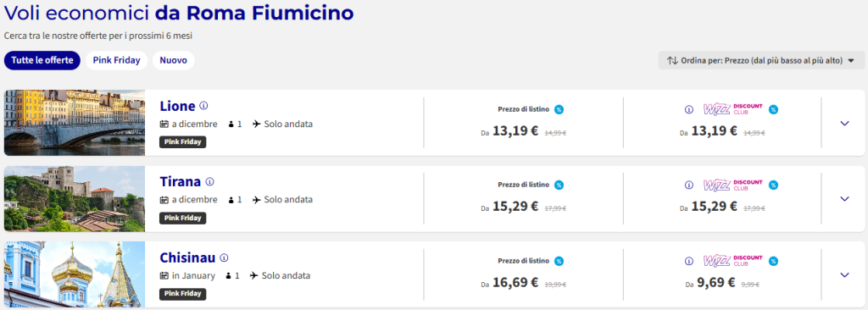This screenshot has height=310, width=868.
Task: Expand the Tirana offer chevron
Action: tap(844, 199)
